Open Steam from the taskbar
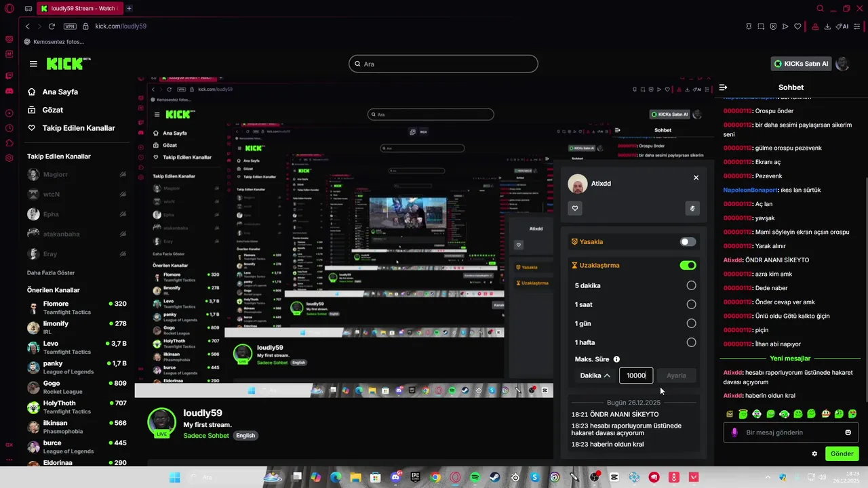The width and height of the screenshot is (868, 488). point(494,477)
